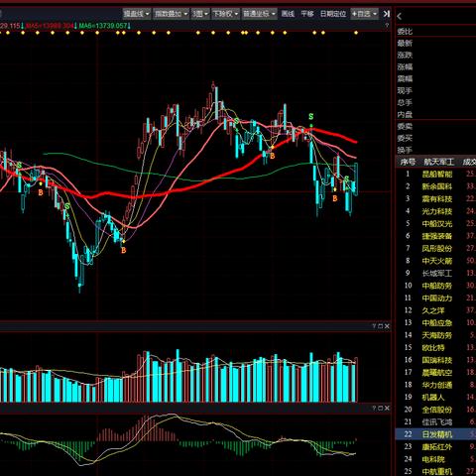476x476 pixels.
Task: Open the 指数叠加 dropdown in the chart toolbar
Action: coord(172,14)
